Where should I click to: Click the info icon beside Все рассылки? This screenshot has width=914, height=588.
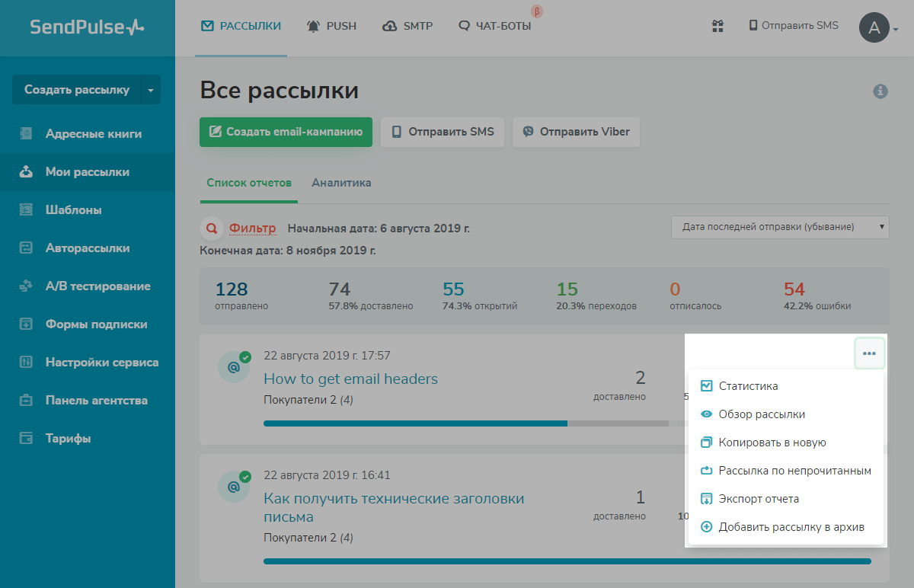(880, 91)
